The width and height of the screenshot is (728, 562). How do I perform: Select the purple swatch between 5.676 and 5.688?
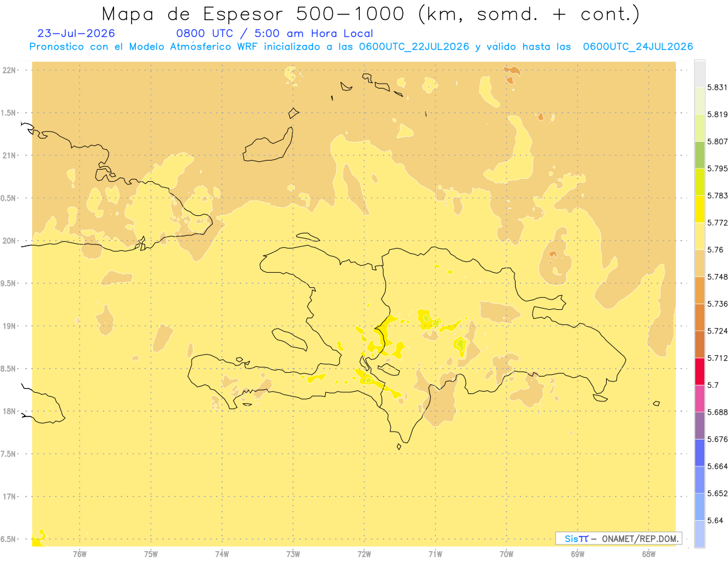(699, 425)
